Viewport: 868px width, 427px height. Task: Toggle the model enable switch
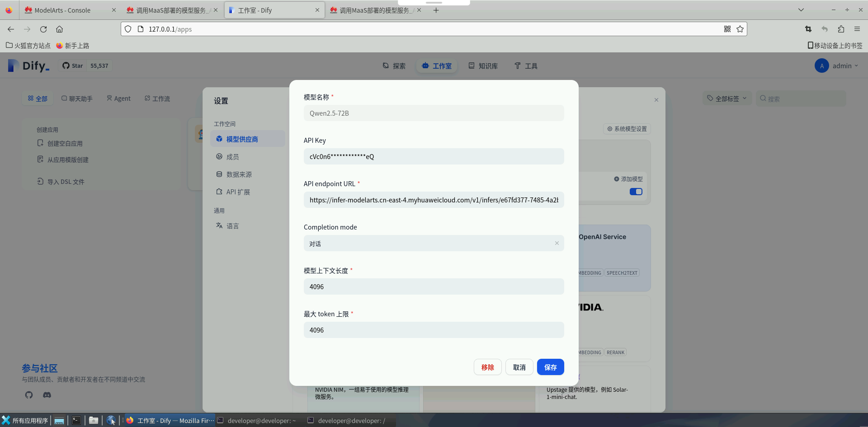click(x=636, y=192)
